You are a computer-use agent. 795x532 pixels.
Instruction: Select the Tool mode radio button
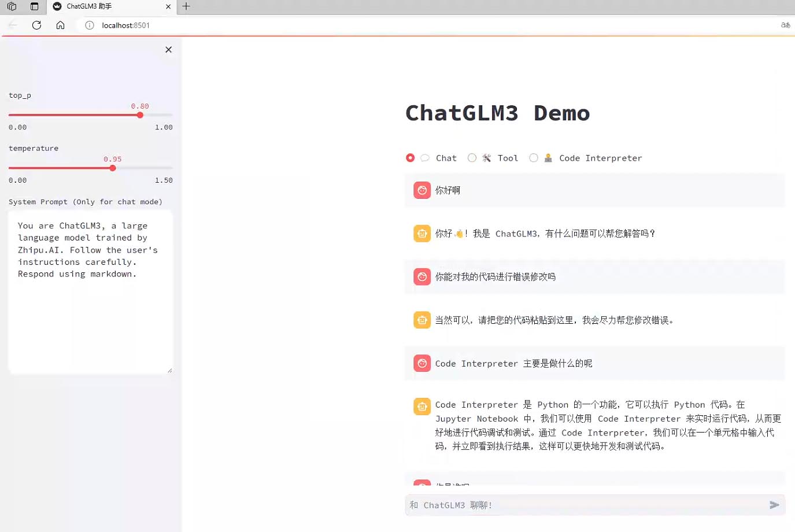tap(472, 158)
